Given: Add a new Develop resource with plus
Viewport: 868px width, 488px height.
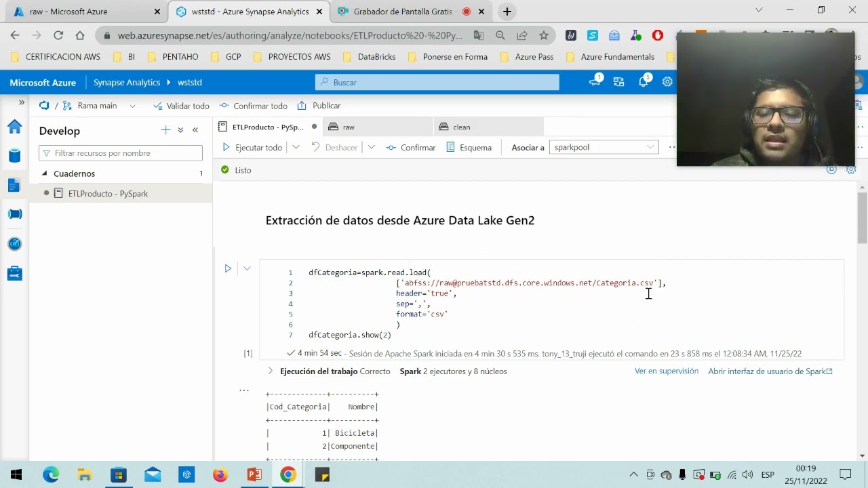Looking at the screenshot, I should [165, 130].
